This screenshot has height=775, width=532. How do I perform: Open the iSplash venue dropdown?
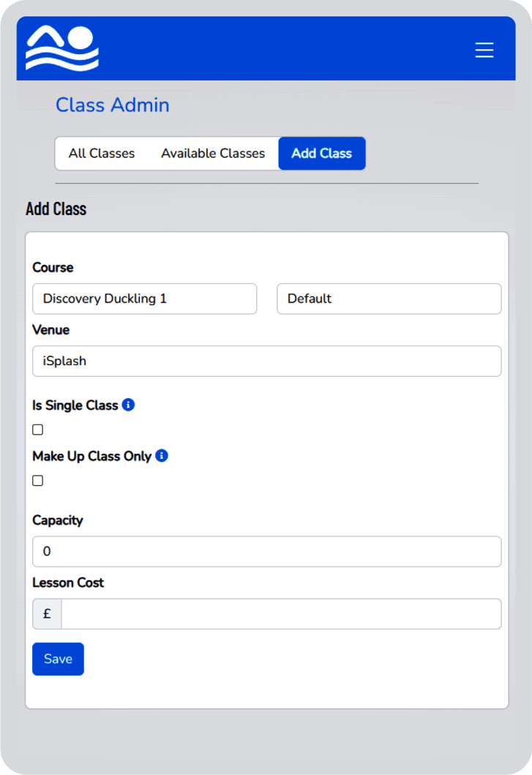(266, 361)
